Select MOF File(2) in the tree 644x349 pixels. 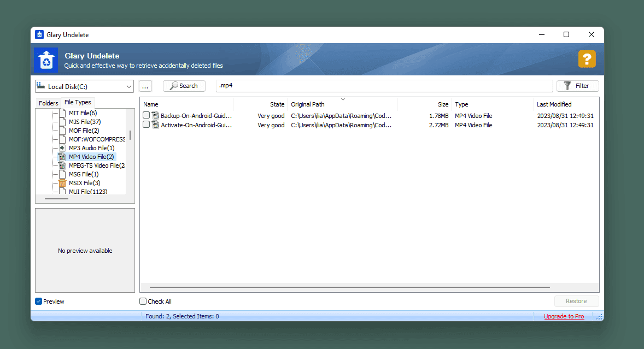tap(84, 131)
